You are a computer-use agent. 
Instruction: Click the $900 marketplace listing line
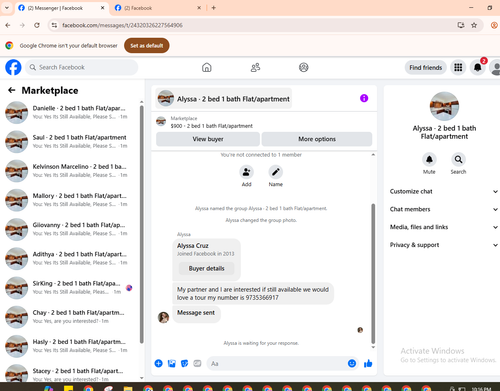(212, 126)
